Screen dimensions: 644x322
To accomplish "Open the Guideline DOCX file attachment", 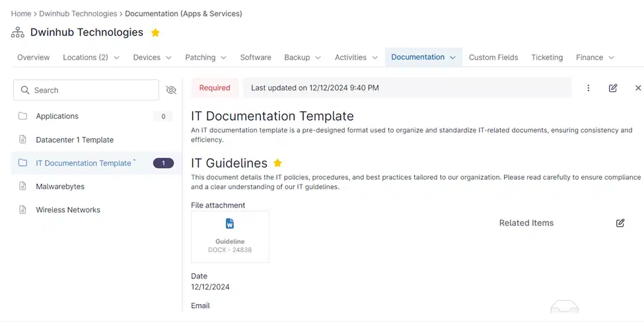I will point(230,237).
